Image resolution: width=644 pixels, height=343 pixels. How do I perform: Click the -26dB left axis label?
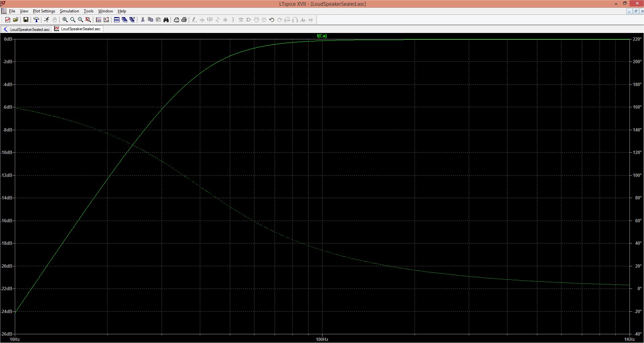point(7,334)
